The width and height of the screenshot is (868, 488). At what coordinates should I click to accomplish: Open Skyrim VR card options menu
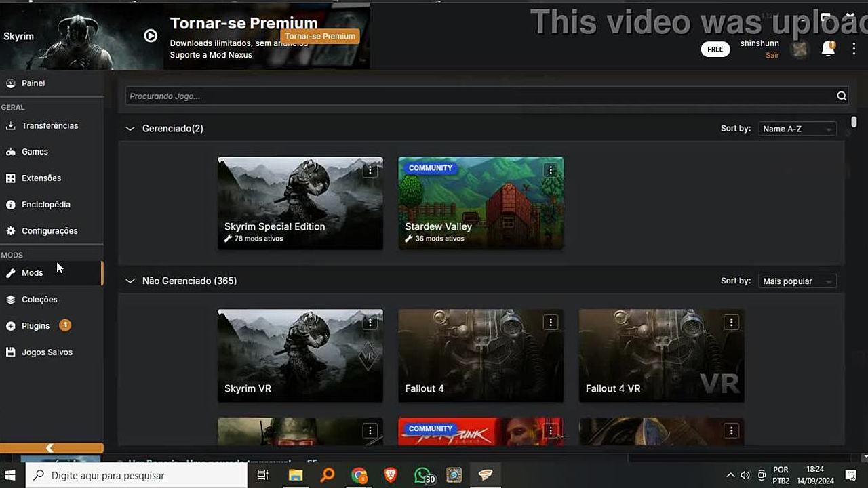tap(370, 323)
